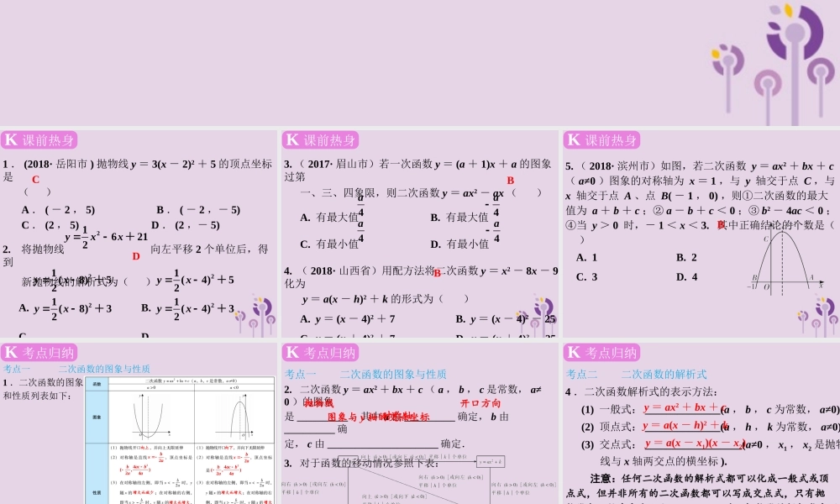Click the 课前热身 badge on the 眉山市 slide
This screenshot has width=840, height=504.
pos(320,140)
